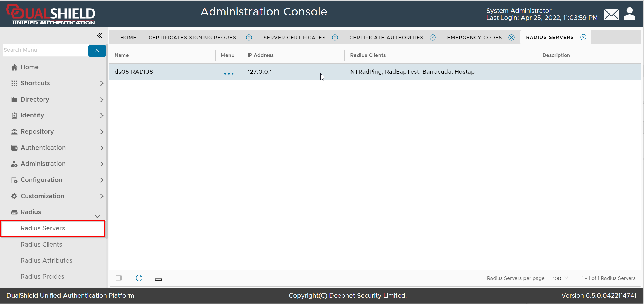Collapse the sidebar with double-chevron icon
This screenshot has height=304, width=644.
coord(99,36)
